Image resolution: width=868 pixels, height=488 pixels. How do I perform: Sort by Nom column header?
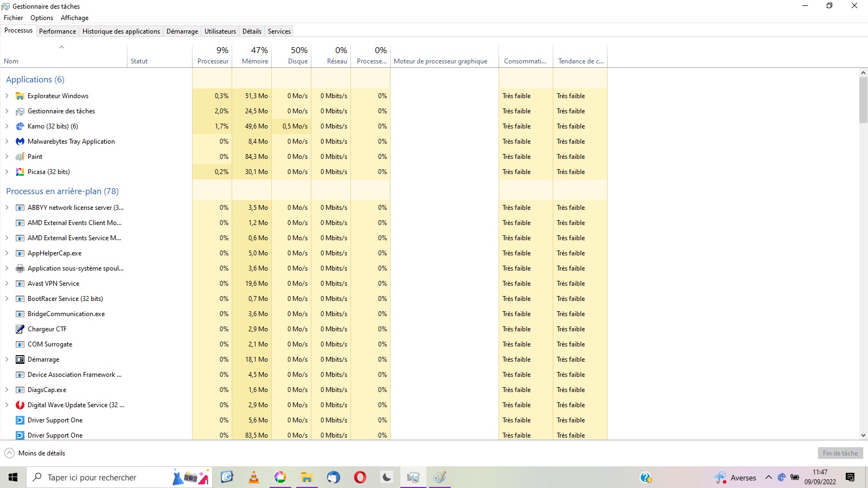pos(63,55)
